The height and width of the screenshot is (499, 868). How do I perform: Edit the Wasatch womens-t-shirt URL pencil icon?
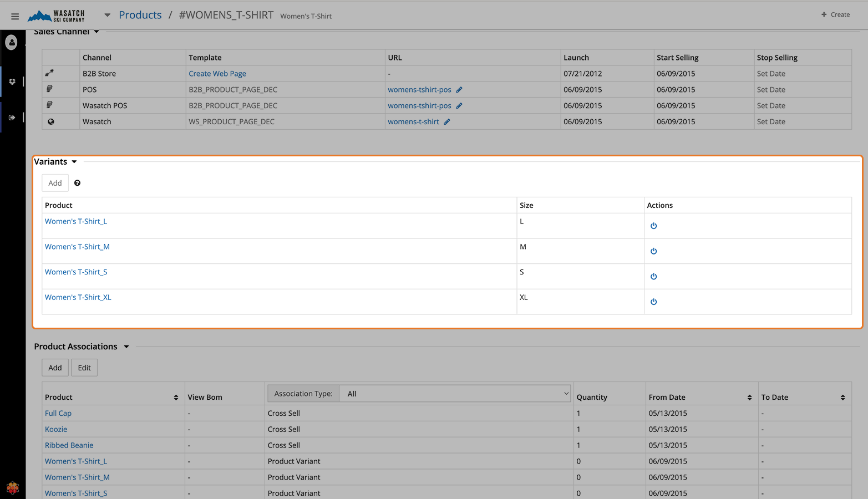click(x=447, y=122)
